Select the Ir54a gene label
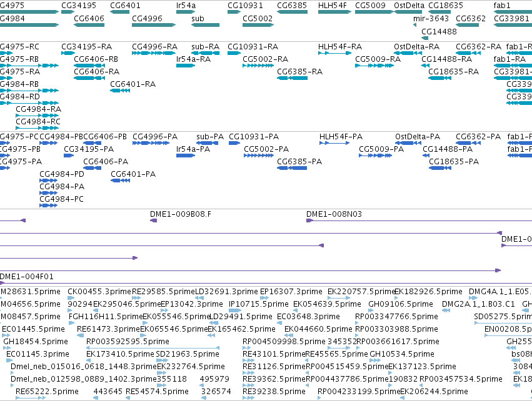Screen dimensions: 532x401 click(186, 6)
